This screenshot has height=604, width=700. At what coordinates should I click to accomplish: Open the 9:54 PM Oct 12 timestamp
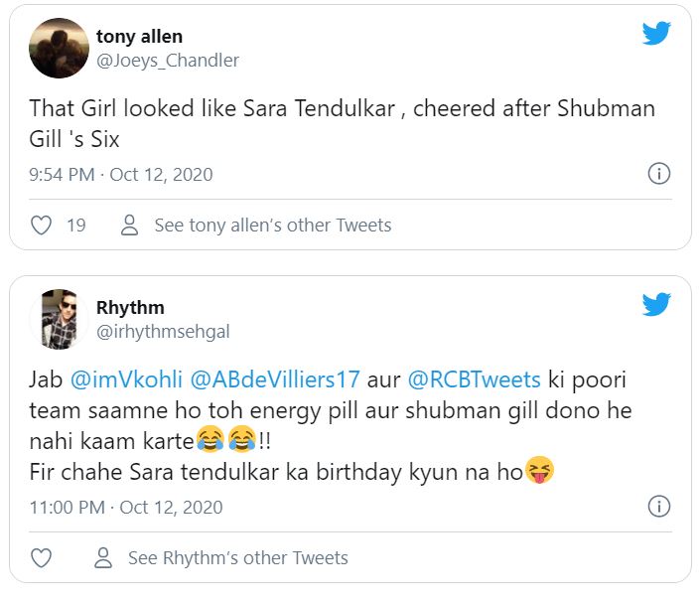(121, 175)
